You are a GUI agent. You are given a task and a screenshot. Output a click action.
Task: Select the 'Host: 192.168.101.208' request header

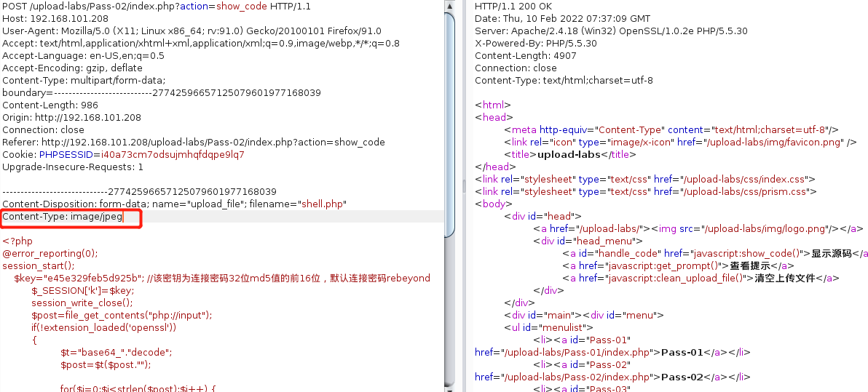tap(55, 19)
